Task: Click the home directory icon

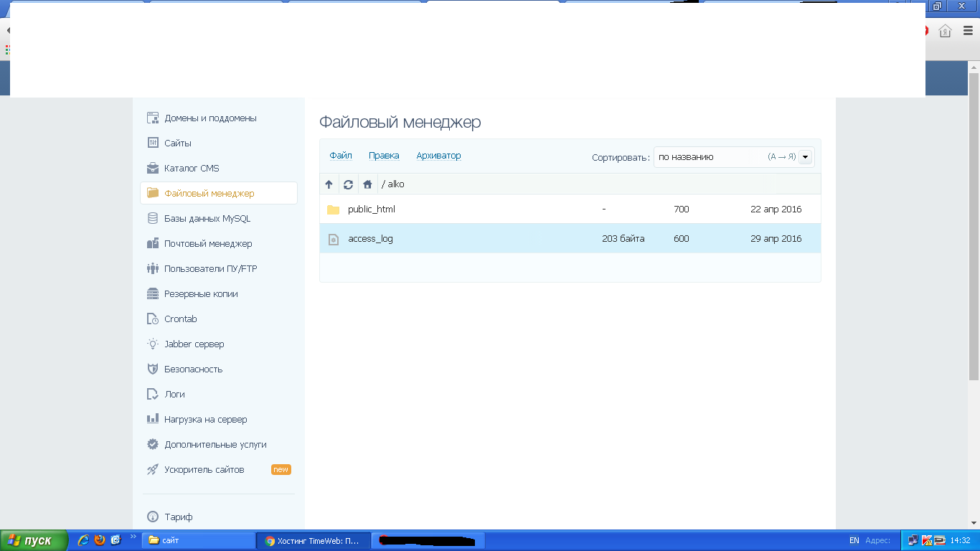Action: (367, 184)
